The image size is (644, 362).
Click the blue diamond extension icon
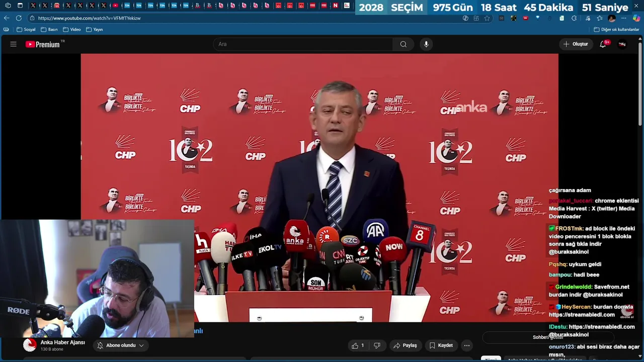click(x=538, y=18)
